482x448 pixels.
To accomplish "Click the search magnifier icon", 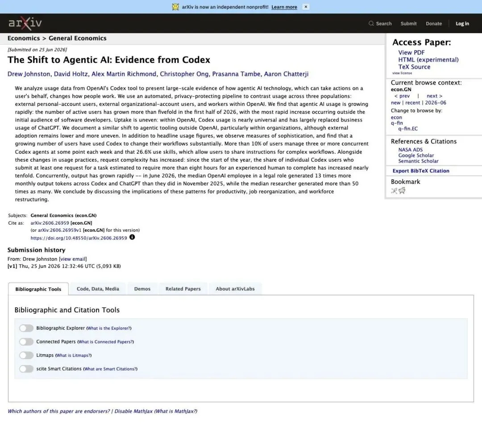I will (x=371, y=23).
